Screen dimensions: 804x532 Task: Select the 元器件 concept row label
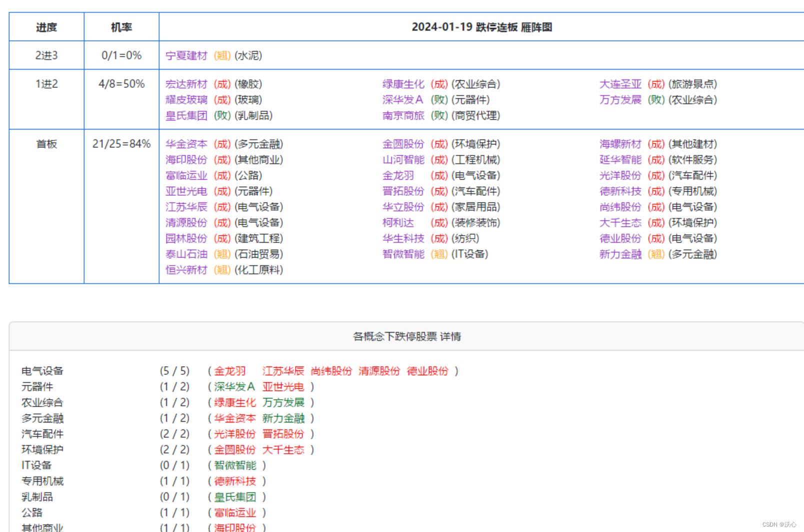point(37,387)
